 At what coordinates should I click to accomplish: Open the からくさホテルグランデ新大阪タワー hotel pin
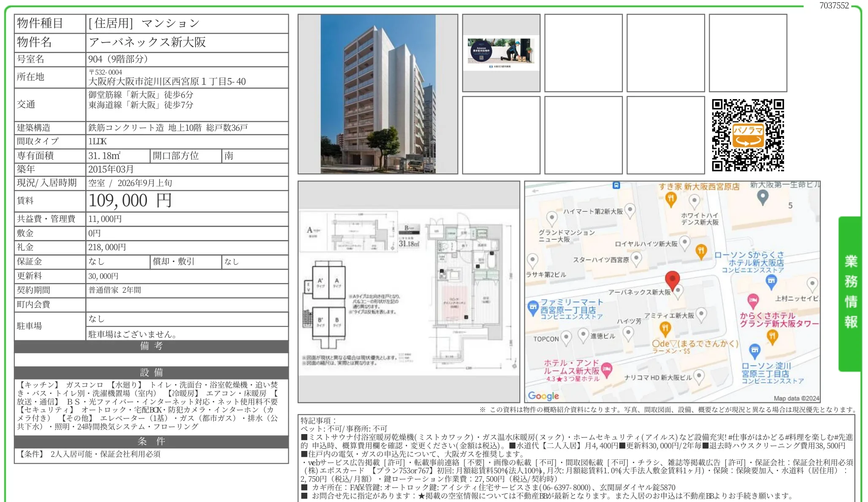click(x=753, y=301)
